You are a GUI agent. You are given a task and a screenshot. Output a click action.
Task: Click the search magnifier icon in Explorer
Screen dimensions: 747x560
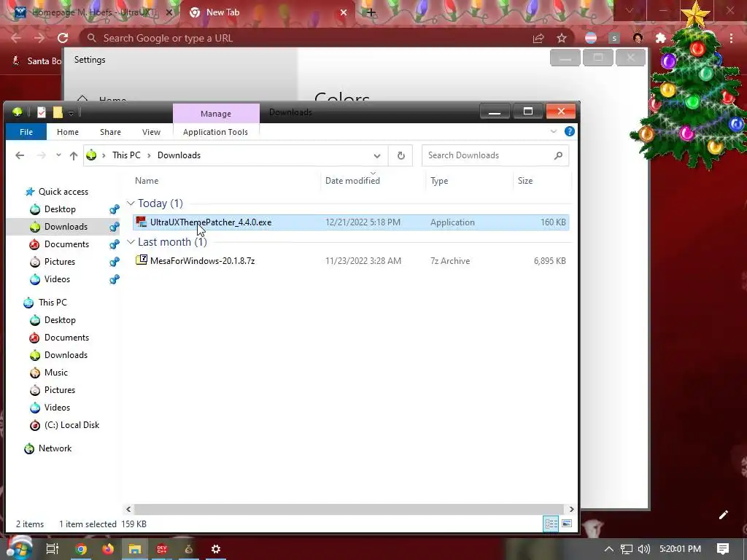(558, 155)
